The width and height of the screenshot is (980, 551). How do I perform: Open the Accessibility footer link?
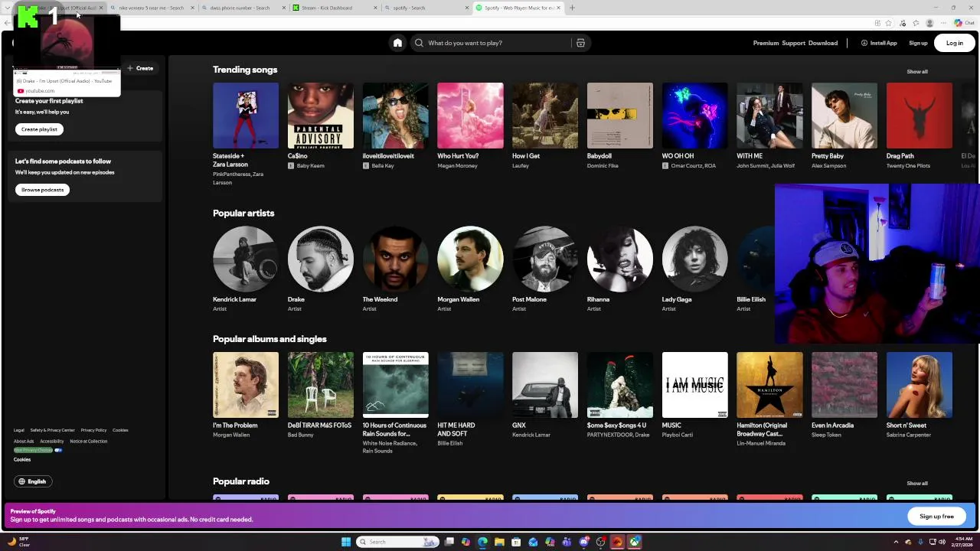coord(52,441)
